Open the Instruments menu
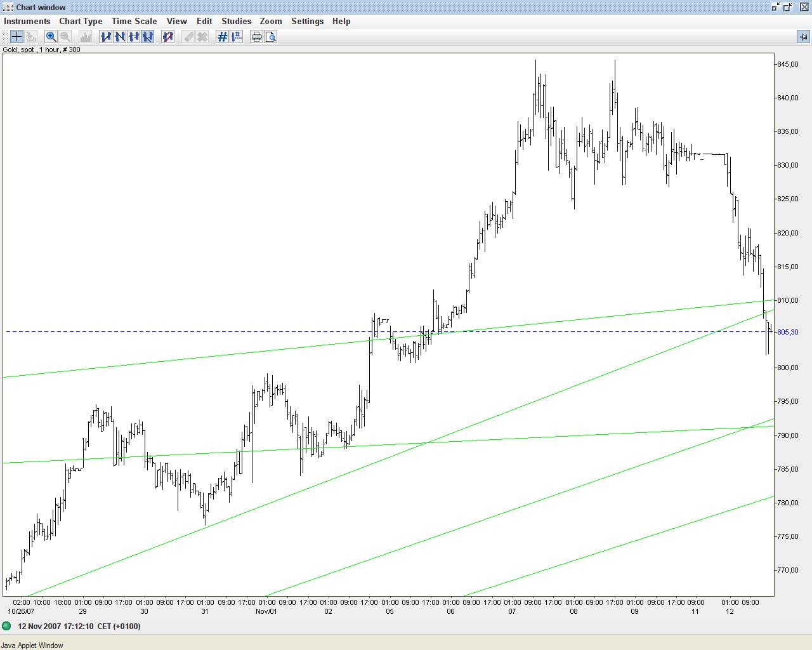812x650 pixels. coord(27,21)
